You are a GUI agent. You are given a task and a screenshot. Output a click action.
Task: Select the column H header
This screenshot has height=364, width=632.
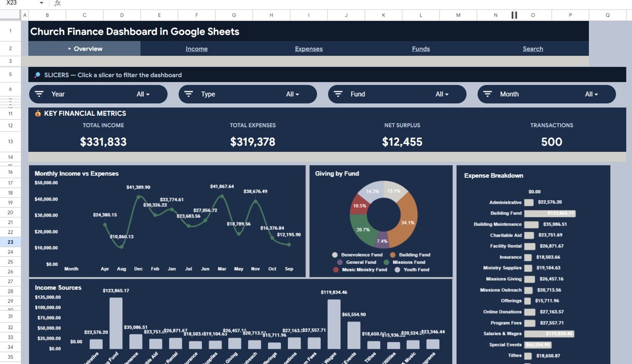point(271,15)
